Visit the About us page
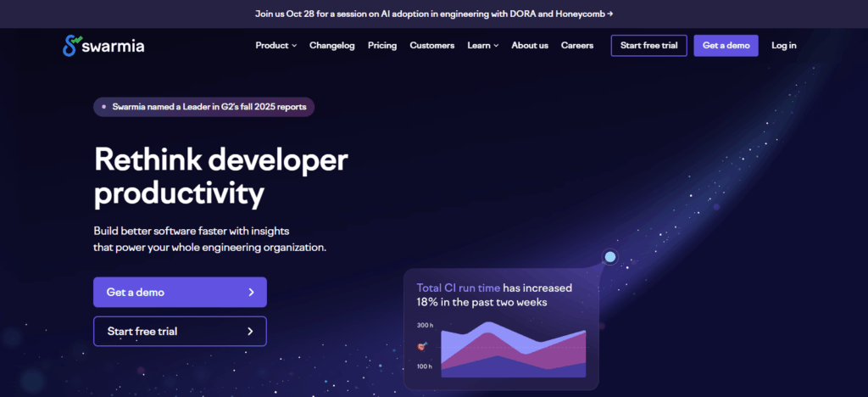This screenshot has width=868, height=397. pyautogui.click(x=530, y=46)
